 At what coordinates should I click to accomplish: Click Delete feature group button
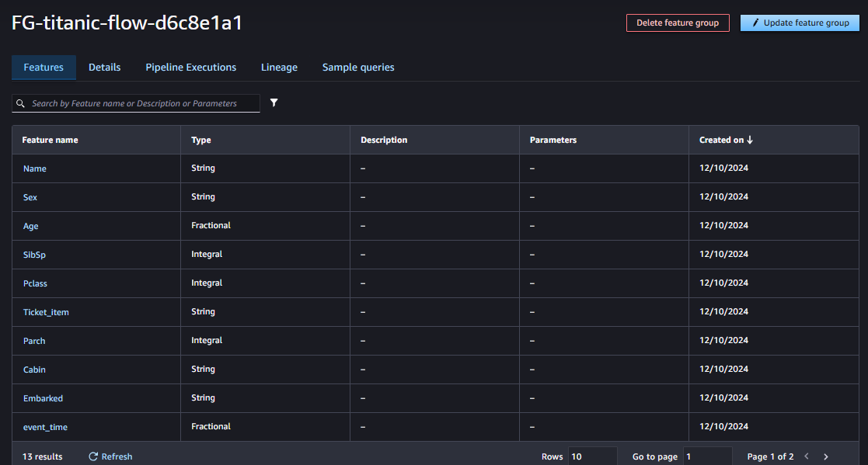click(x=678, y=23)
